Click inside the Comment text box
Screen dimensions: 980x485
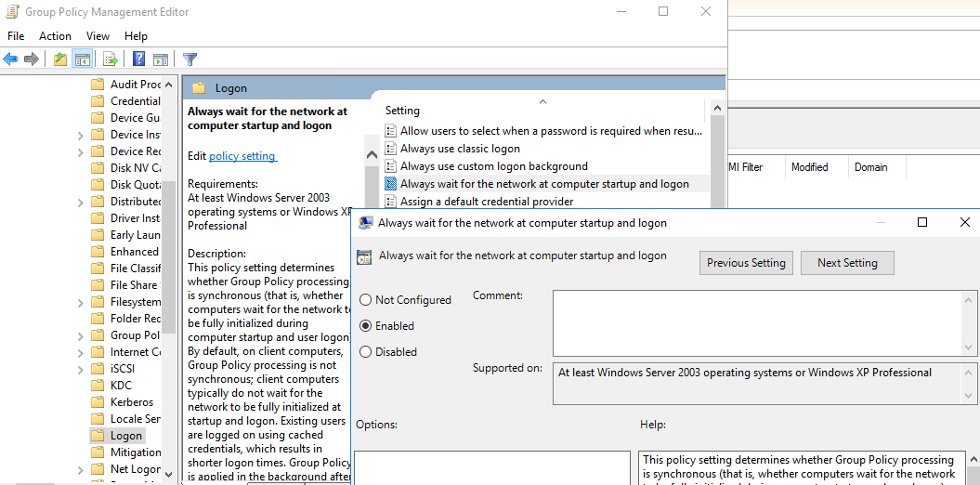(x=758, y=323)
